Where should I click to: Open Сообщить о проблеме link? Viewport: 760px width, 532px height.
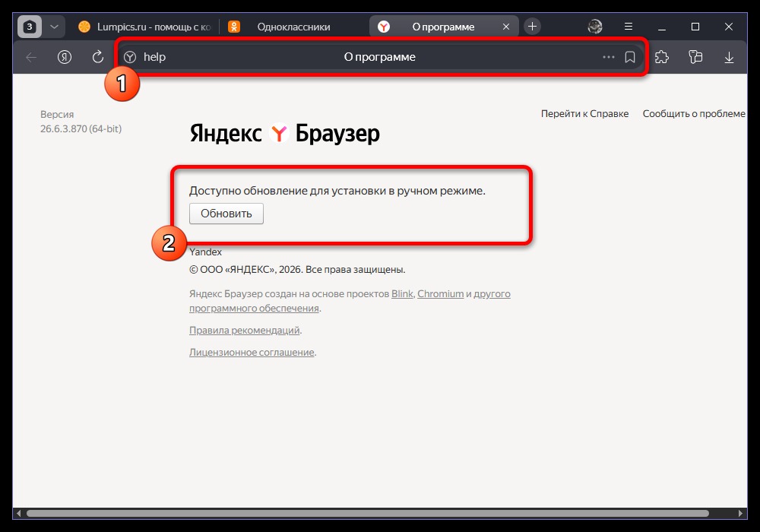(694, 114)
